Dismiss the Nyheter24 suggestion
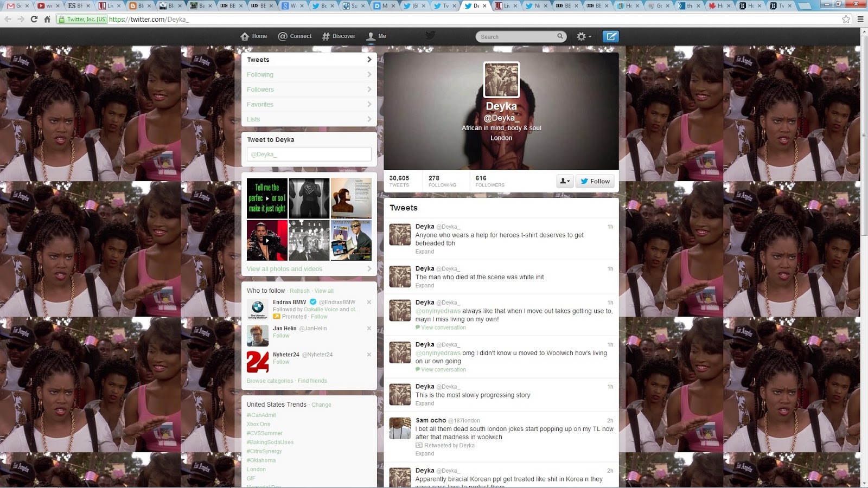 (x=369, y=354)
